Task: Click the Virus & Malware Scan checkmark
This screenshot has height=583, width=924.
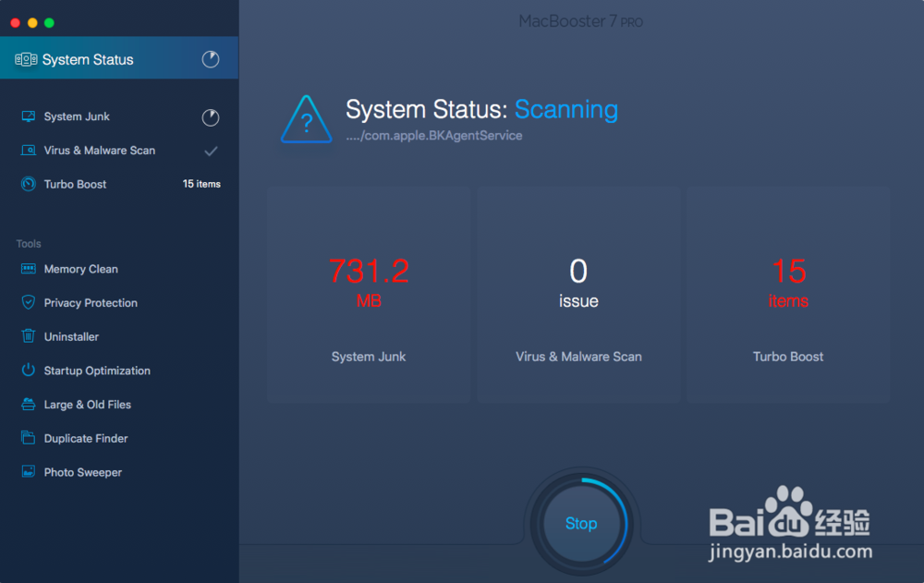Action: pos(211,151)
